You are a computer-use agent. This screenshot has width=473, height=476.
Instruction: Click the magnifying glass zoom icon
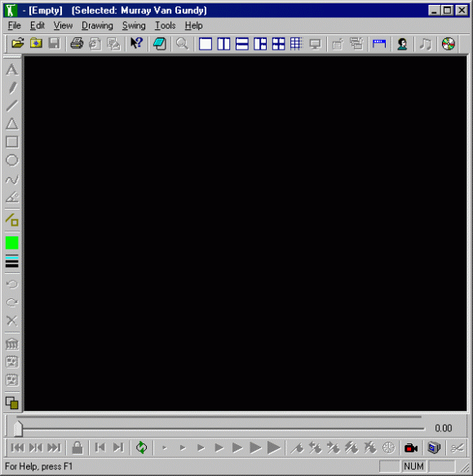tap(183, 44)
